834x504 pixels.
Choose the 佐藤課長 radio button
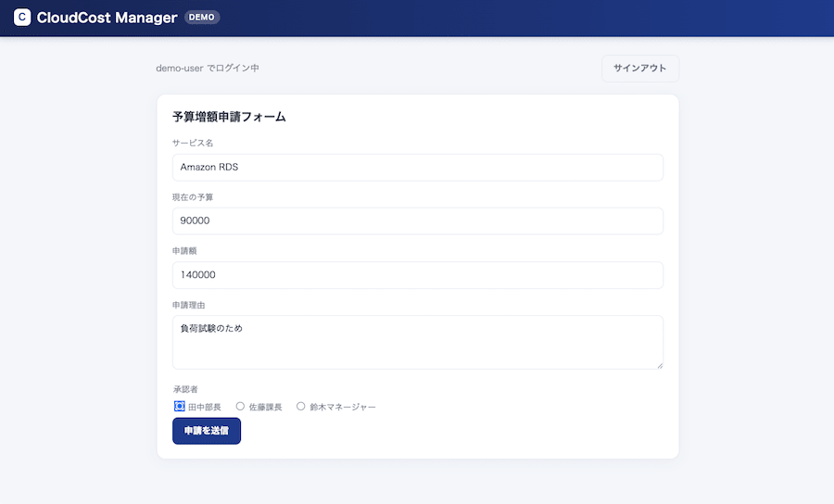coord(240,406)
